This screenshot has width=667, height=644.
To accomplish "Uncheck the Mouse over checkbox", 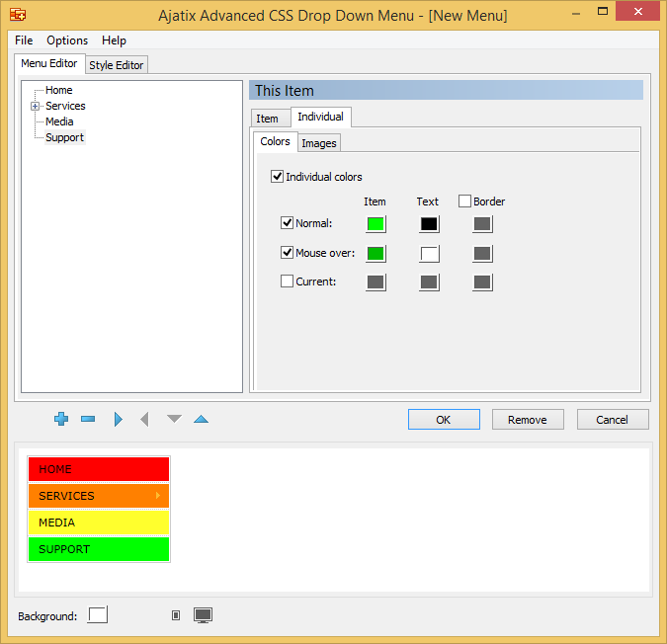I will pos(288,253).
